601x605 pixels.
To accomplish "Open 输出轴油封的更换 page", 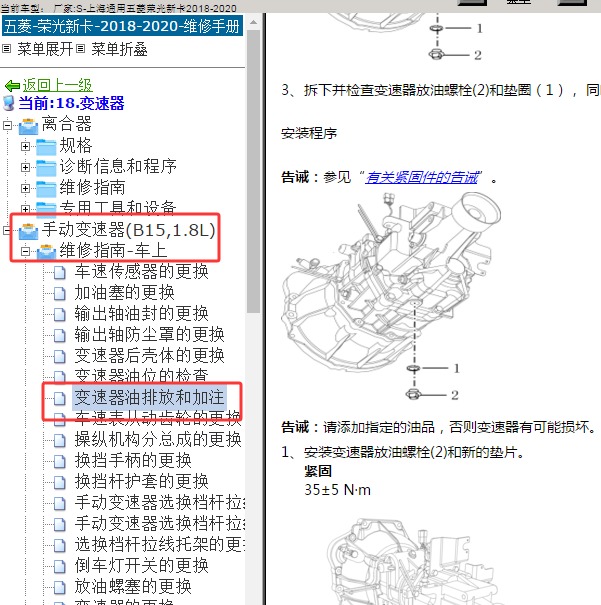I will (142, 313).
